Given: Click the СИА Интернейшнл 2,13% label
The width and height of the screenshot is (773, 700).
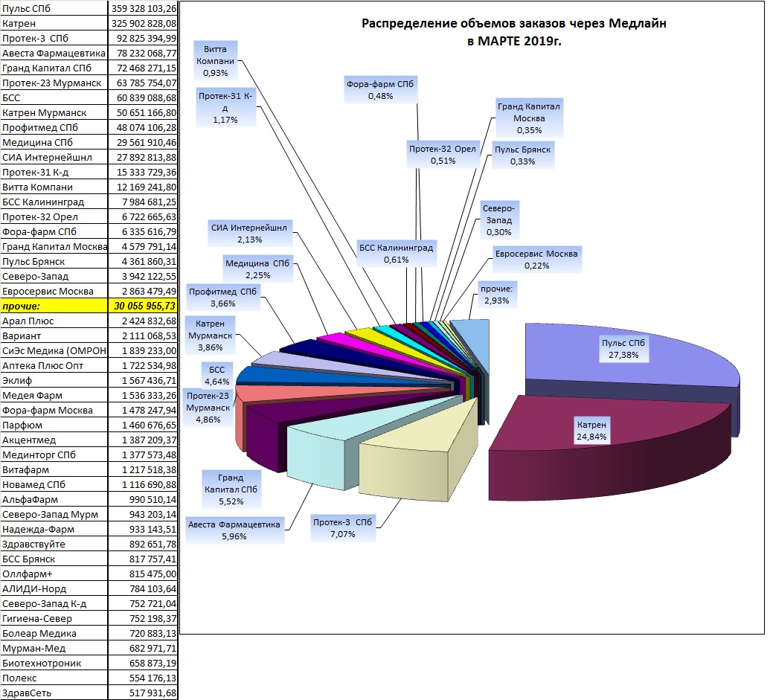Looking at the screenshot, I should pos(249,233).
